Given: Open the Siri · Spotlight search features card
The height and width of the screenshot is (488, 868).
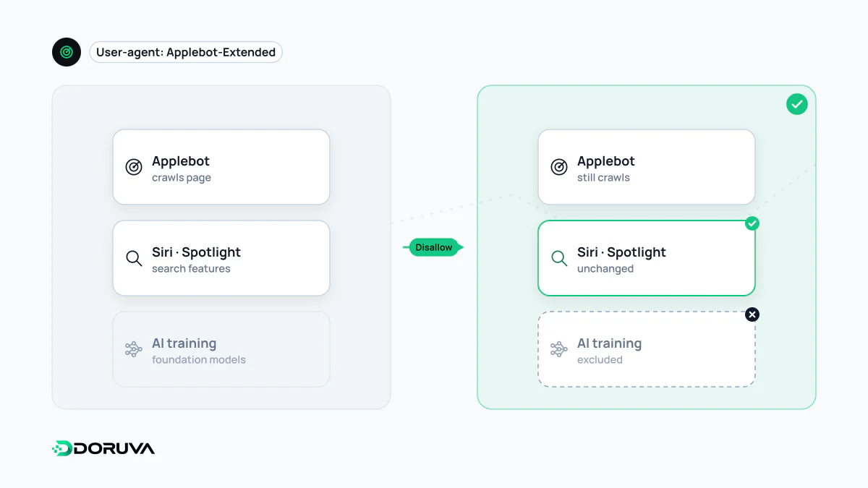Looking at the screenshot, I should (x=221, y=258).
